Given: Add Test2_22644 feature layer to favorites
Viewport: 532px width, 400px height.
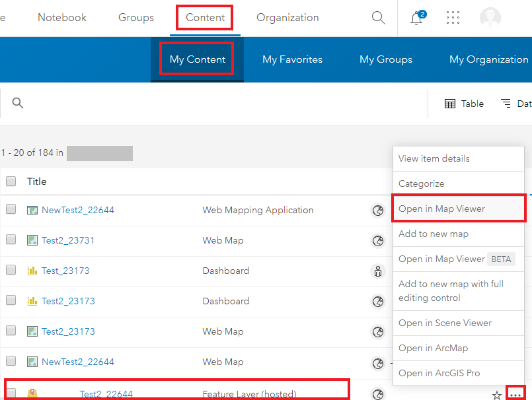Looking at the screenshot, I should click(x=497, y=395).
